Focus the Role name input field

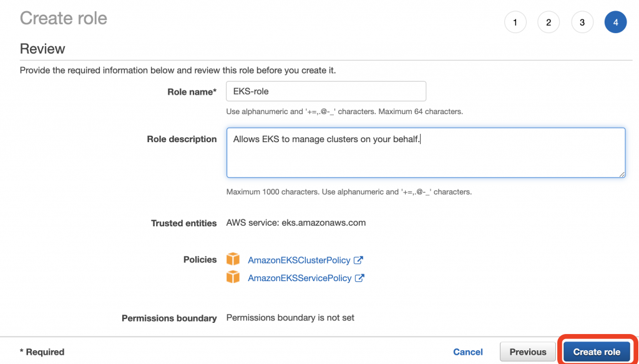[326, 91]
